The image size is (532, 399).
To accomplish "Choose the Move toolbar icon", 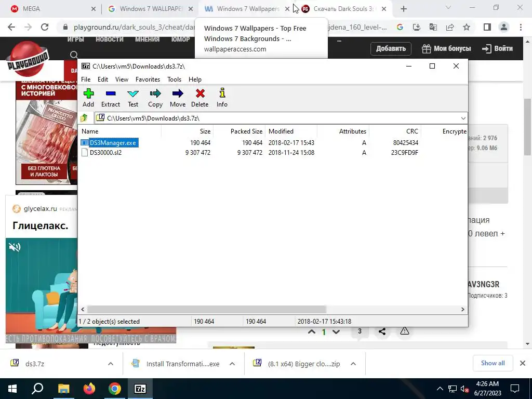I will point(178,98).
